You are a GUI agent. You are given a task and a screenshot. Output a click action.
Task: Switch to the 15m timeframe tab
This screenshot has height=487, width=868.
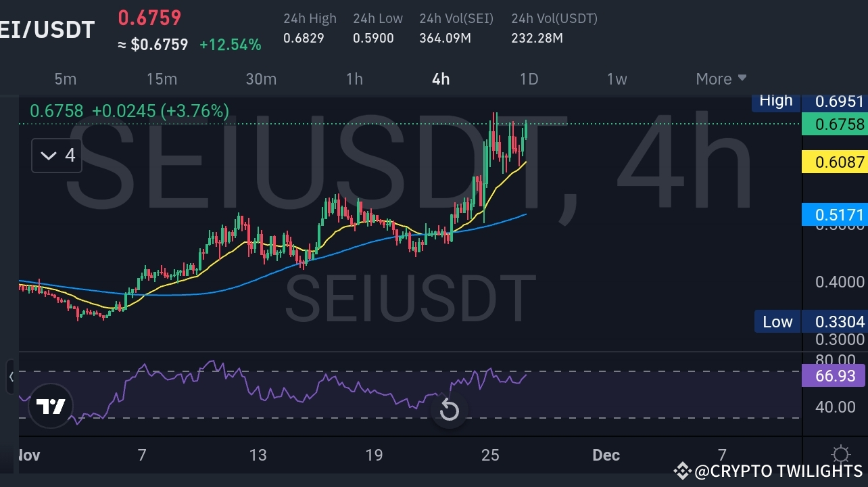tap(162, 79)
